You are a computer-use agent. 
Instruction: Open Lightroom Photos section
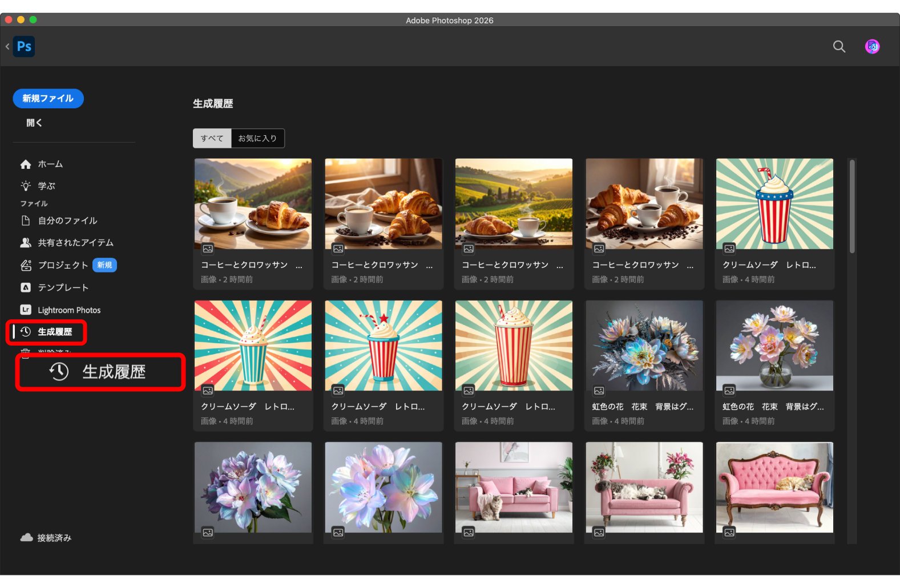coord(68,310)
